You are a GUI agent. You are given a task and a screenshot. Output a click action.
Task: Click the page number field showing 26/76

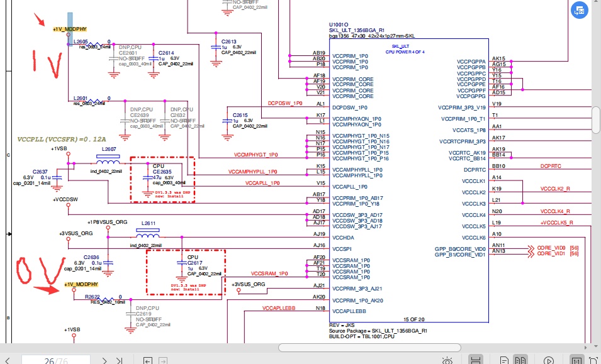click(x=56, y=360)
